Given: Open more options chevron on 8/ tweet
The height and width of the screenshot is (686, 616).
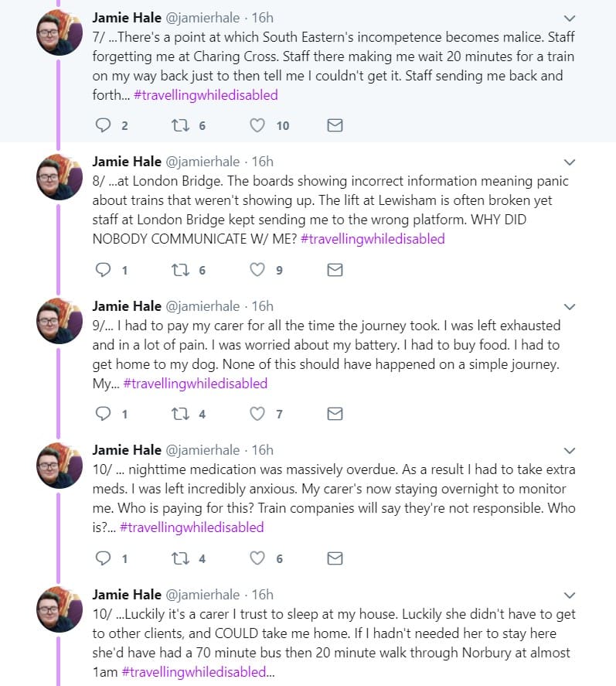Looking at the screenshot, I should pyautogui.click(x=569, y=162).
